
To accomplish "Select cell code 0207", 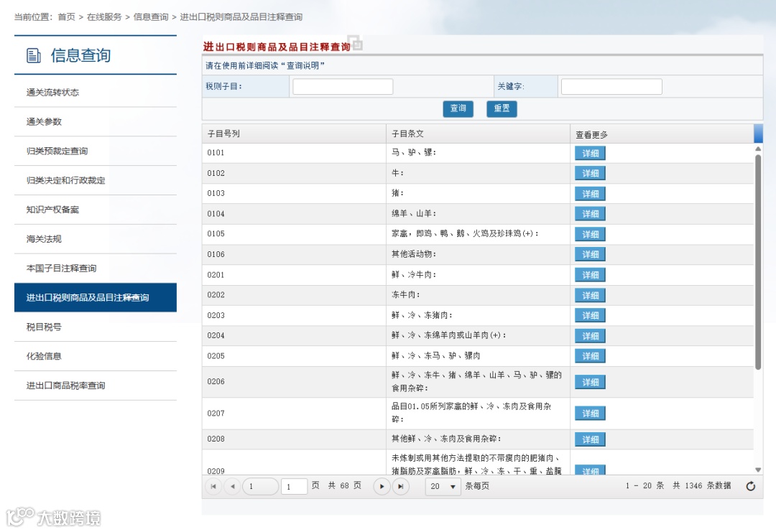I will click(216, 414).
